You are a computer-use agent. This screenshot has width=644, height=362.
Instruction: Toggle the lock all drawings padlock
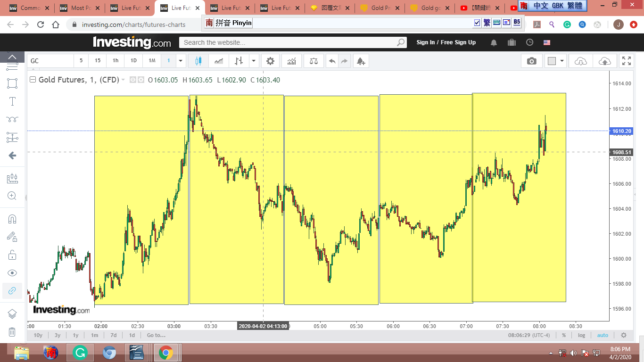[x=12, y=255]
